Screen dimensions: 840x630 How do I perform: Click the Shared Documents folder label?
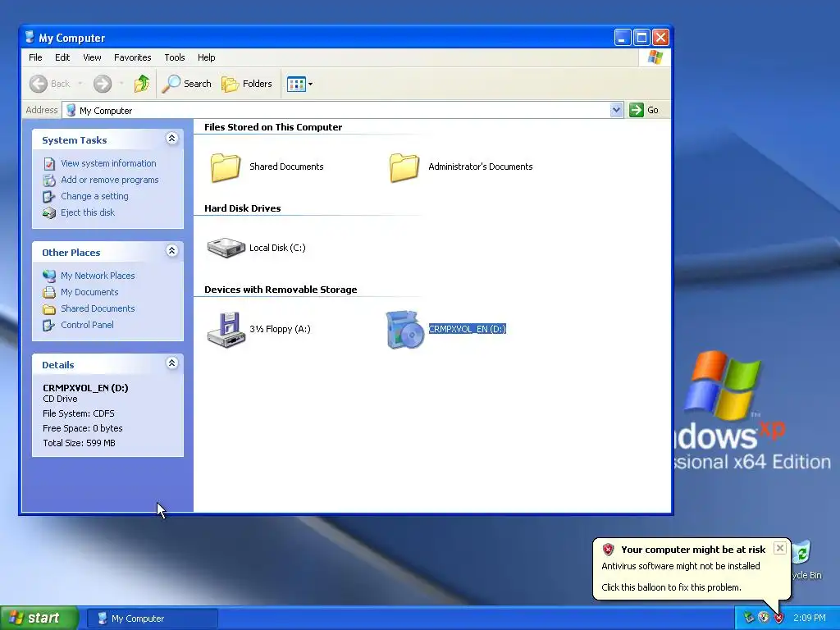point(286,167)
